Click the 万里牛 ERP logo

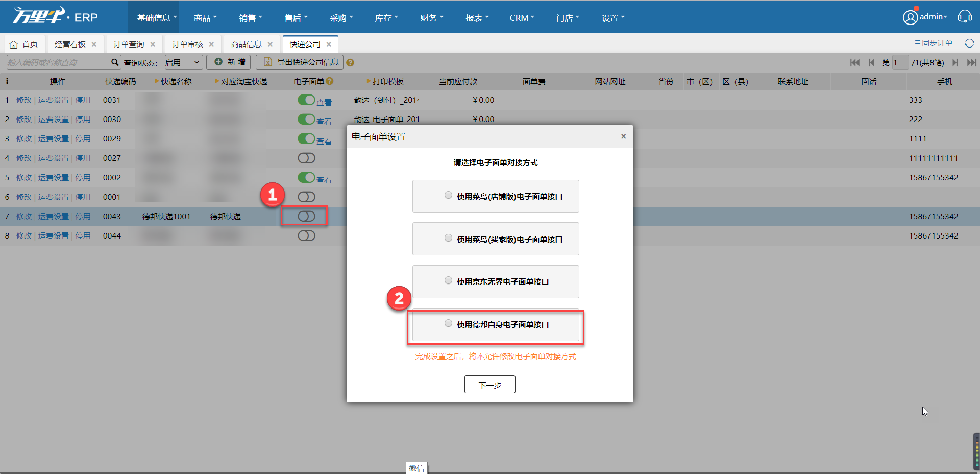click(x=55, y=16)
